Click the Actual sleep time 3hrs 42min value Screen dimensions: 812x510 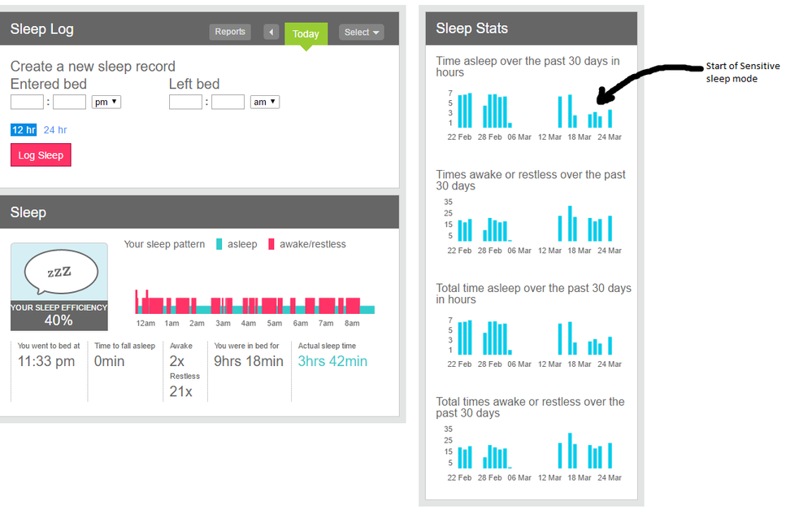click(332, 361)
